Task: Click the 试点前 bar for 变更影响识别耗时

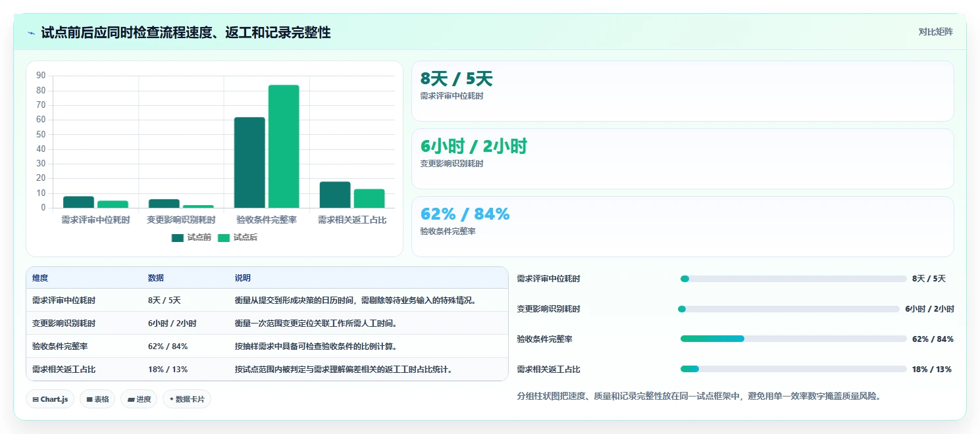Action: 164,204
